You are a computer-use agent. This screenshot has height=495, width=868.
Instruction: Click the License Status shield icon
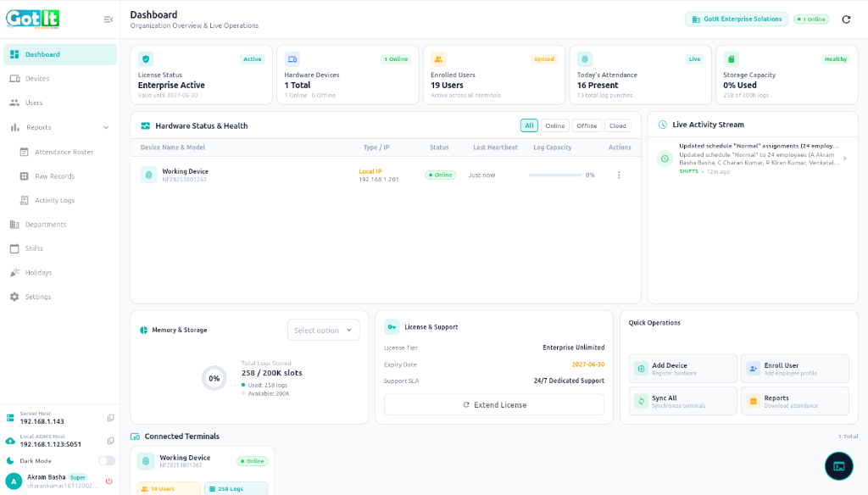click(x=146, y=59)
